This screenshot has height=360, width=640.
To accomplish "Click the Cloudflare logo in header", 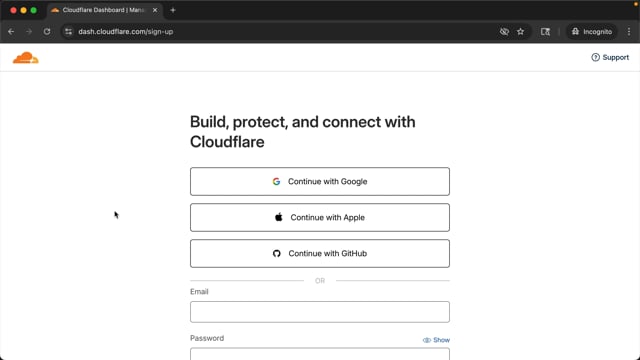I will point(26,58).
